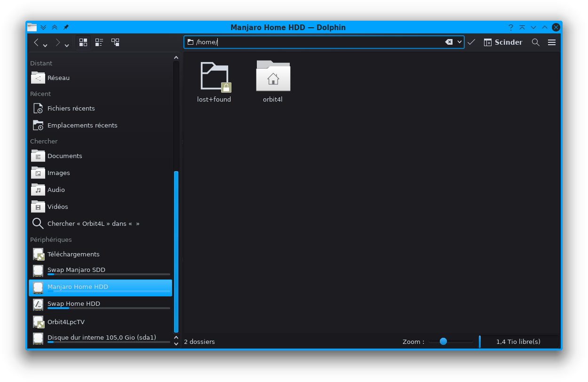Open Téléchargements device entry
The height and width of the screenshot is (382, 588).
[x=100, y=254]
